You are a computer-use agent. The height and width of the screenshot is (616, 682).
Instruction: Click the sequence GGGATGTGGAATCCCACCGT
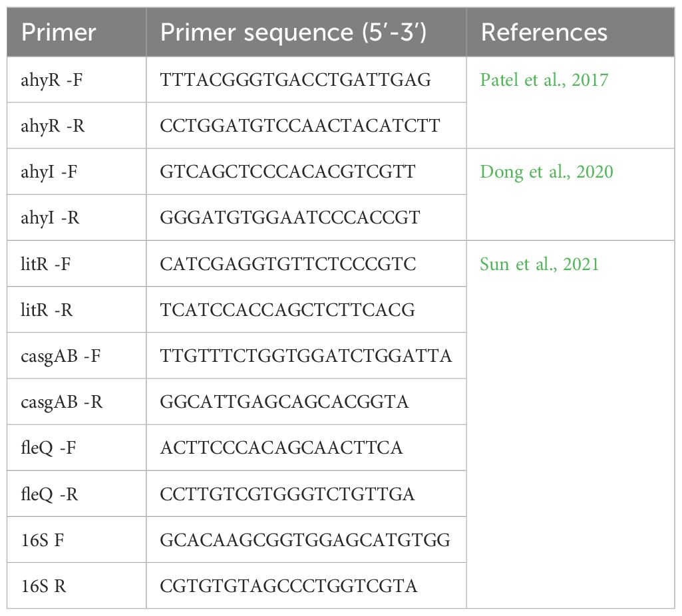coord(289,218)
